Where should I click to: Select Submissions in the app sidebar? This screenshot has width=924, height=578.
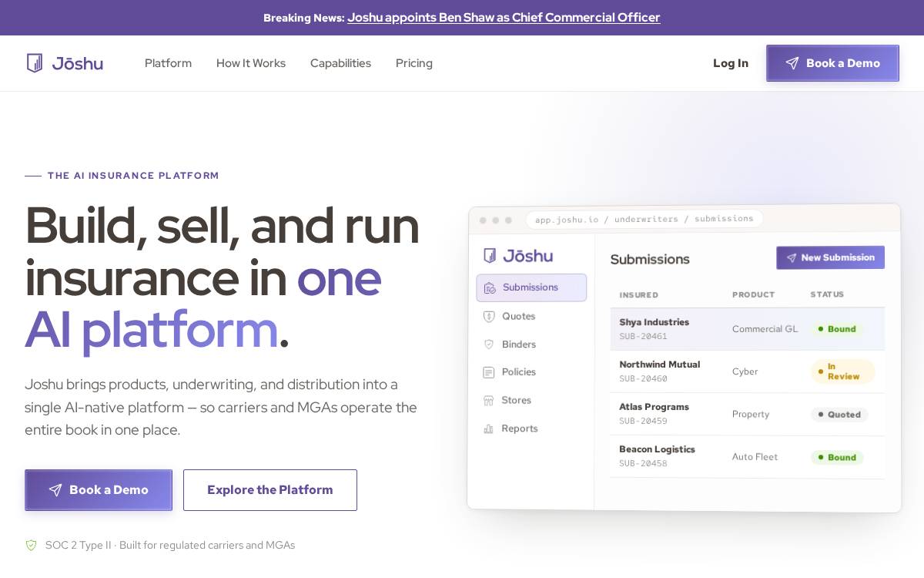531,287
